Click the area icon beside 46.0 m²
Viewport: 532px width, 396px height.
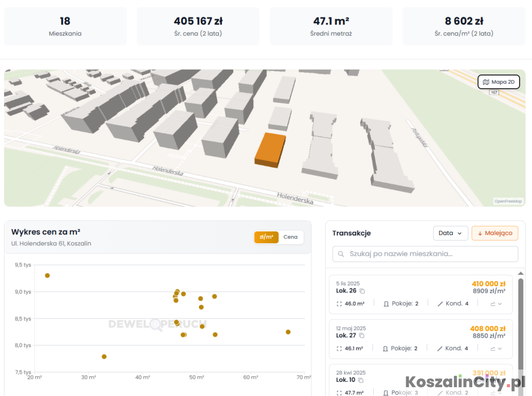pyautogui.click(x=339, y=303)
